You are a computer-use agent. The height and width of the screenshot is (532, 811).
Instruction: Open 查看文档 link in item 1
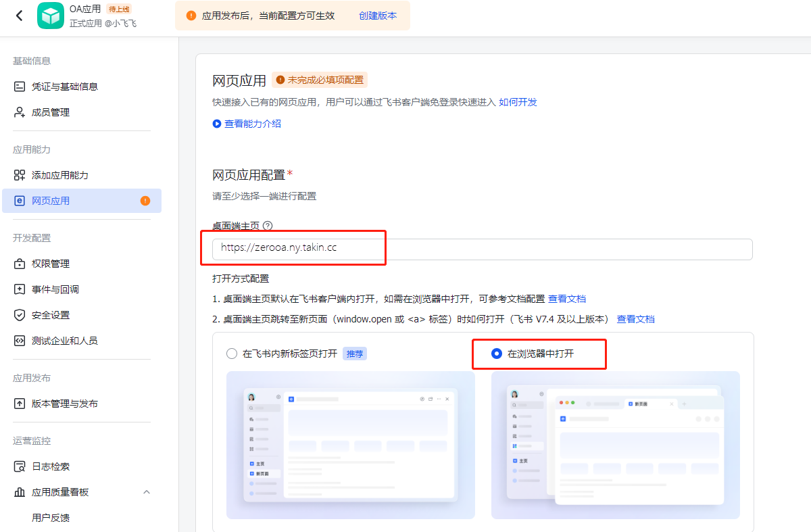567,299
